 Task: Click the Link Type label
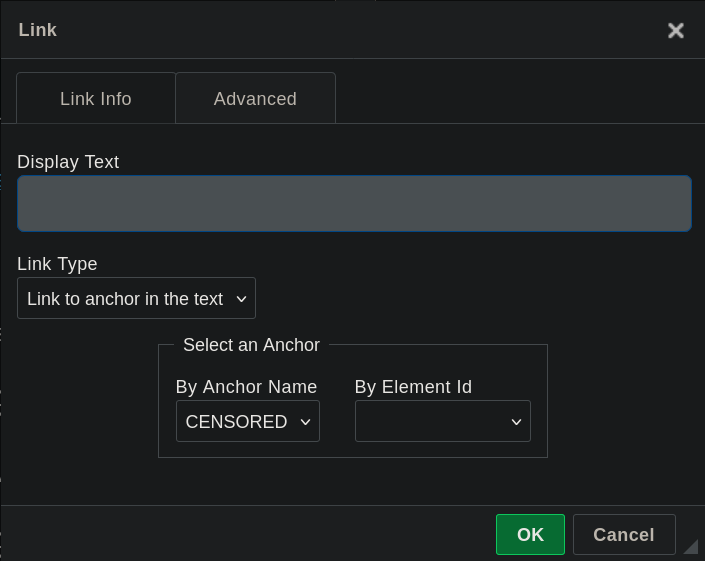click(57, 264)
